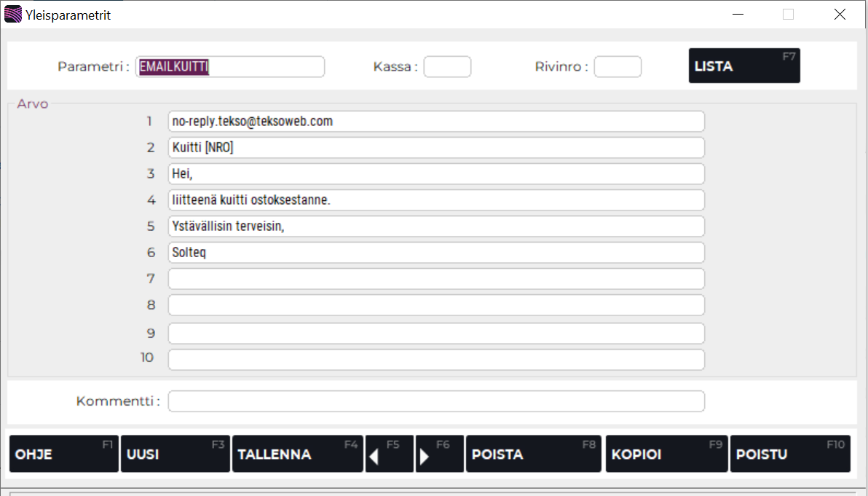
Task: Select value field 6 containing Solteq
Action: click(435, 252)
